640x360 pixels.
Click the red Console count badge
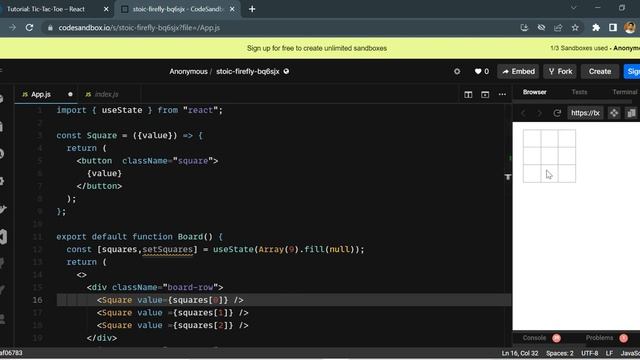tap(556, 338)
